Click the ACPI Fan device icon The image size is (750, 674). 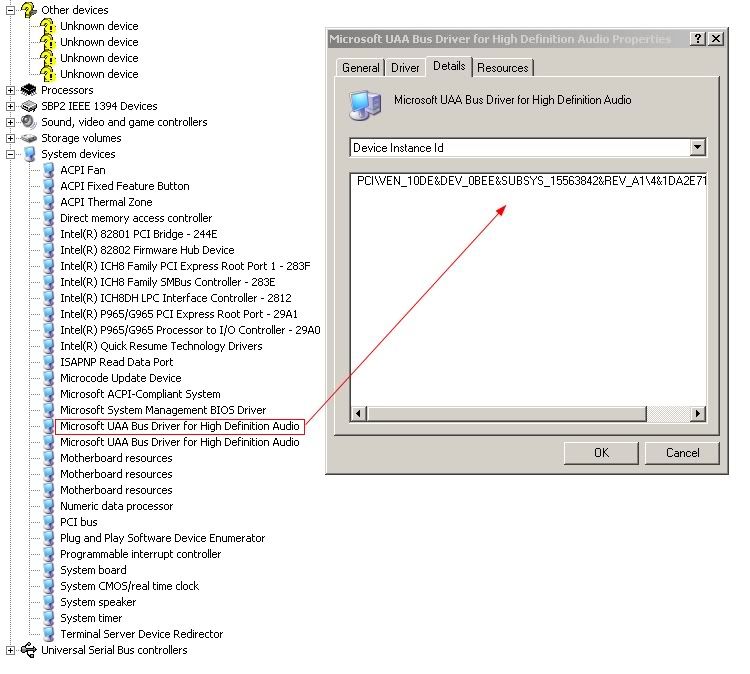pos(48,170)
